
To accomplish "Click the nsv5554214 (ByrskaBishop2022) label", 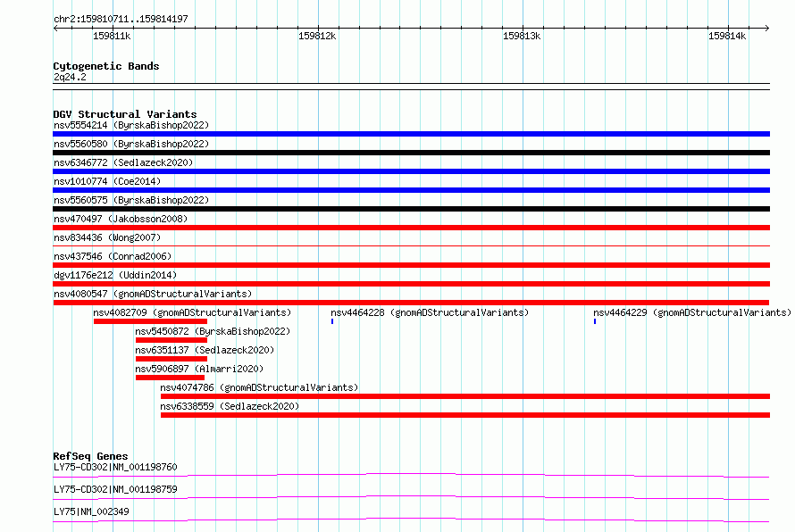I will pyautogui.click(x=131, y=125).
